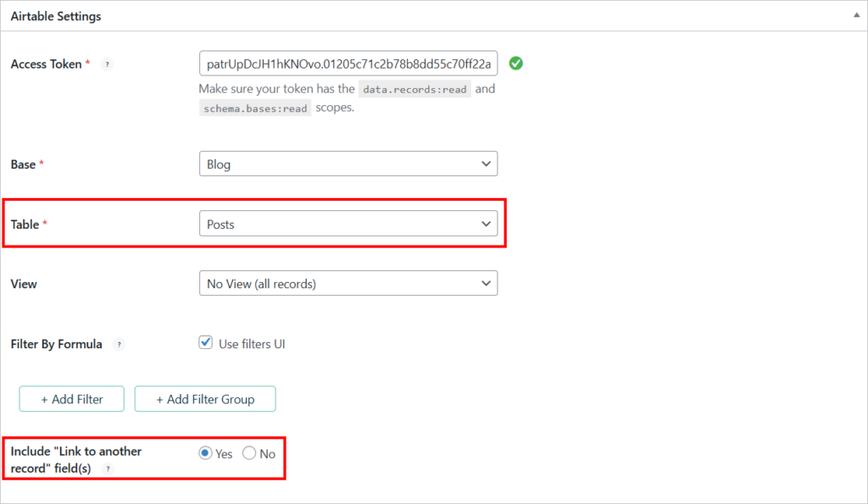Click the Base field label
Viewport: 868px width, 504px height.
coord(23,164)
